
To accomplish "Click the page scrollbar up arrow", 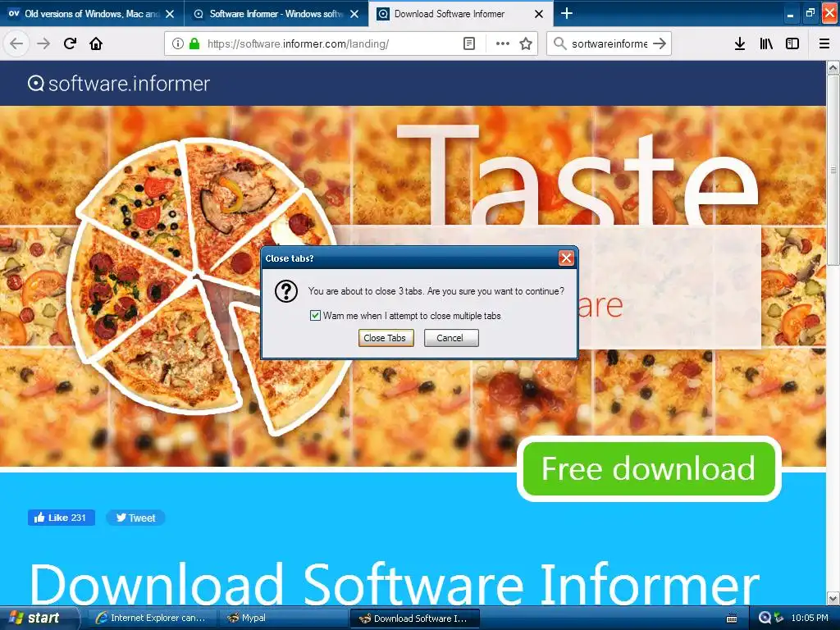I will coord(833,67).
